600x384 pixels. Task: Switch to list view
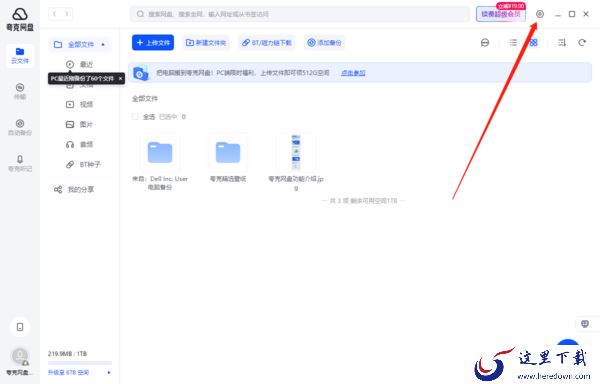(x=513, y=42)
